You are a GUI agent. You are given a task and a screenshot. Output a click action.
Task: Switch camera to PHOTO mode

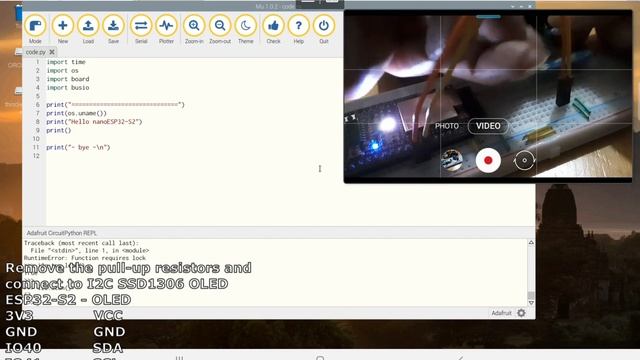click(447, 126)
